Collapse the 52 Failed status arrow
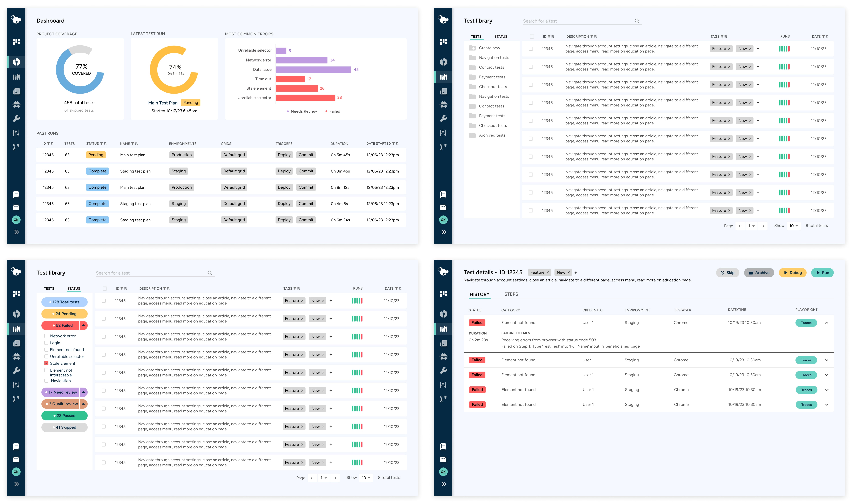This screenshot has height=504, width=852. (x=83, y=325)
